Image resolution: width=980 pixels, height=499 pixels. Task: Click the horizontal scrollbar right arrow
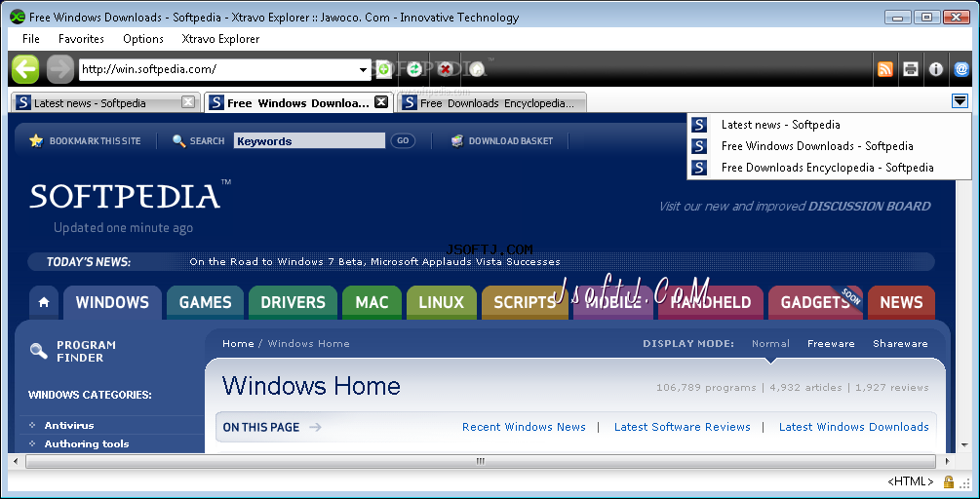tap(948, 462)
